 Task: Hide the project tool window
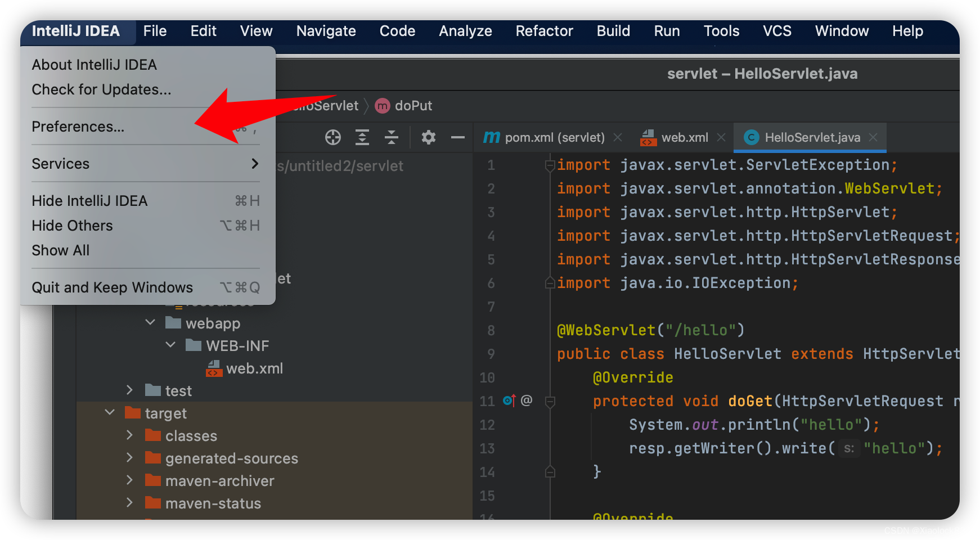pos(458,137)
